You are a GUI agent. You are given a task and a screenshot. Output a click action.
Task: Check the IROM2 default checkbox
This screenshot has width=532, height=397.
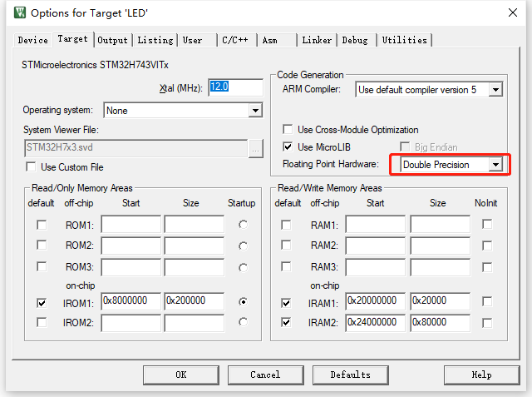(42, 322)
